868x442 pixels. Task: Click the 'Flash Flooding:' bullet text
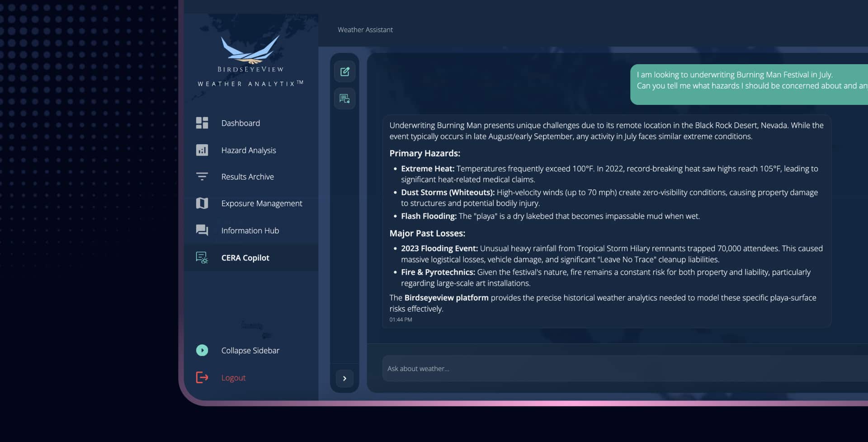click(x=429, y=216)
